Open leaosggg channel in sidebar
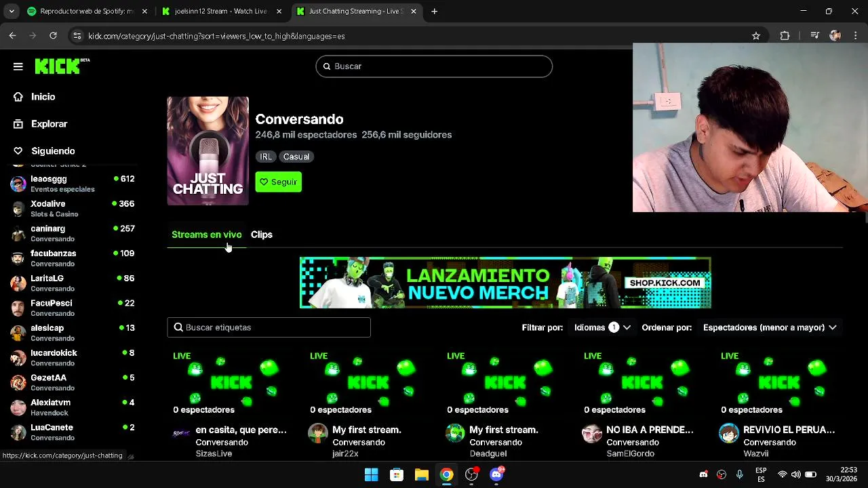The width and height of the screenshot is (868, 488). click(x=73, y=184)
